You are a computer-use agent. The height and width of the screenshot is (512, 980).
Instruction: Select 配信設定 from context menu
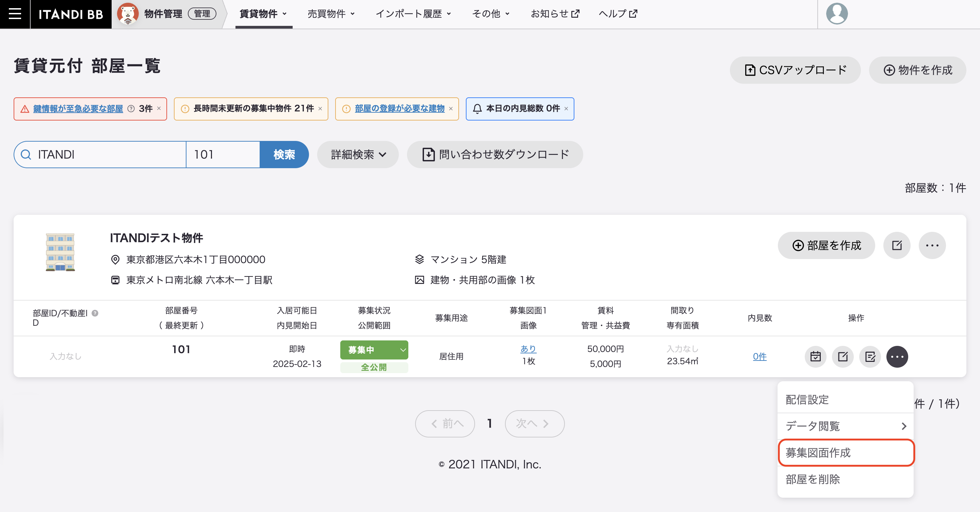coord(845,399)
